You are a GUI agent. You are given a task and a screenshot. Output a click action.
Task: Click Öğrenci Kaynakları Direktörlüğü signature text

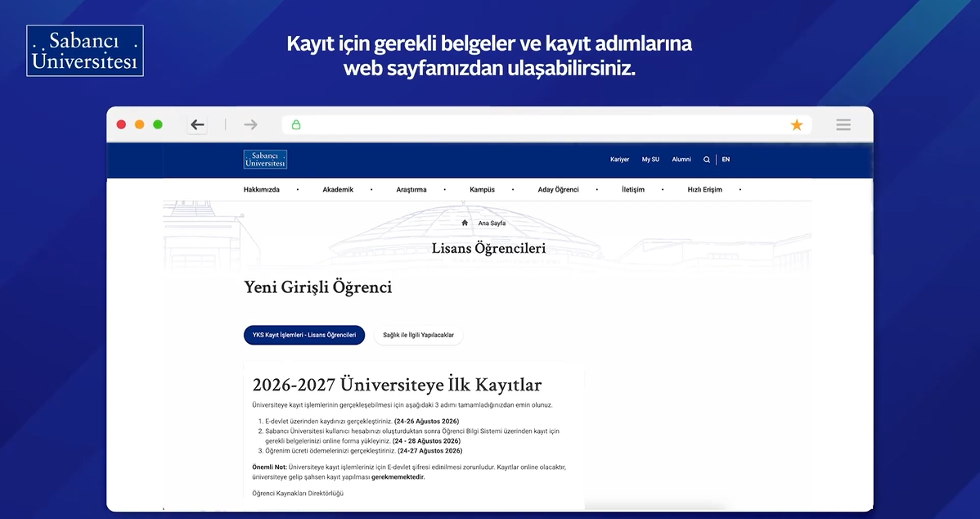298,494
